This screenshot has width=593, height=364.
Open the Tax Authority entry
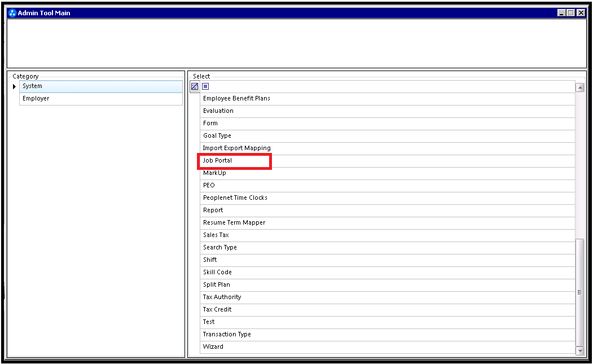click(x=222, y=297)
